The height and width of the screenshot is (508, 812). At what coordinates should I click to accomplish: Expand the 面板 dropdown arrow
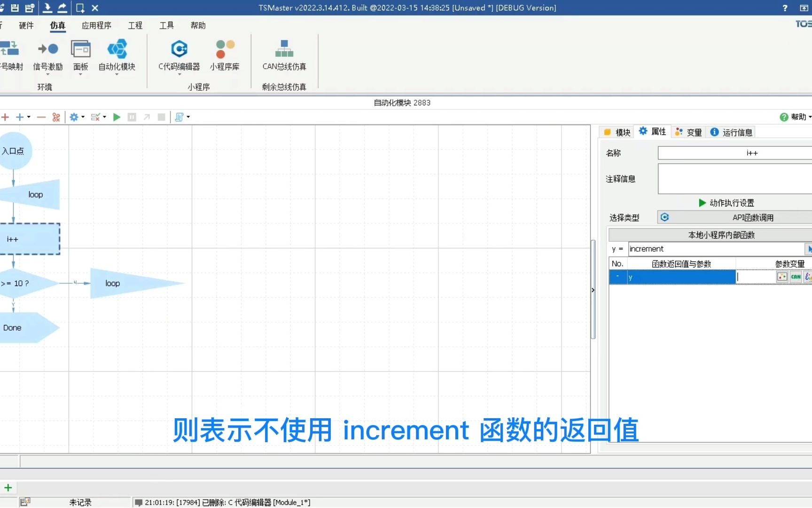point(81,74)
